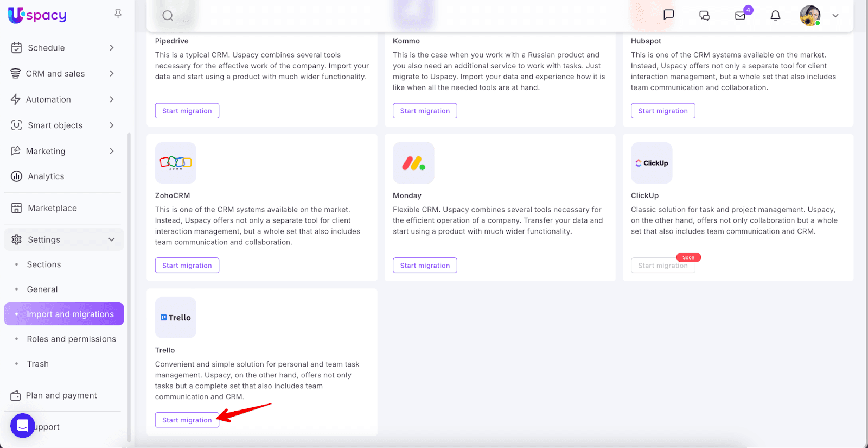Start migration from ZohoCRM
The width and height of the screenshot is (868, 448).
pyautogui.click(x=187, y=266)
